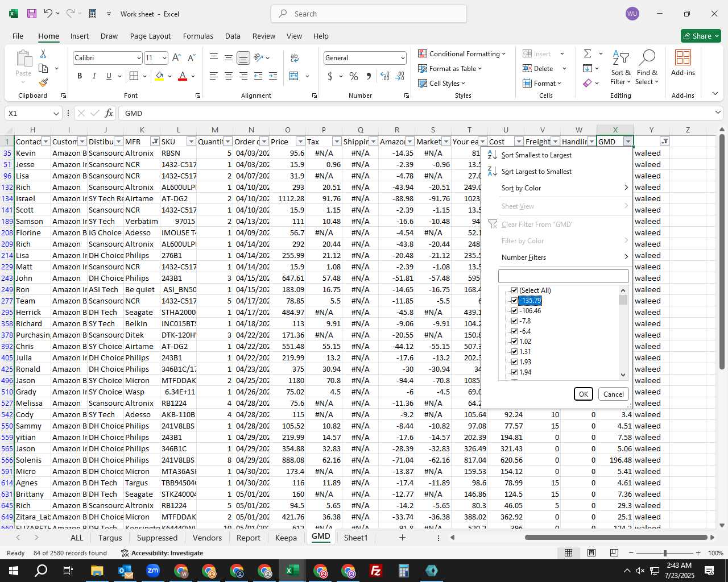Click the Share button

click(x=701, y=36)
